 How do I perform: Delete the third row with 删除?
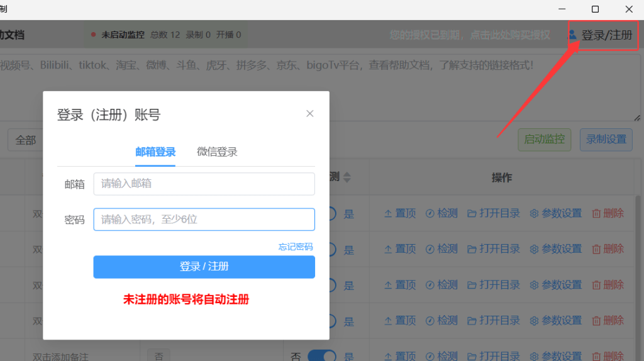[608, 285]
